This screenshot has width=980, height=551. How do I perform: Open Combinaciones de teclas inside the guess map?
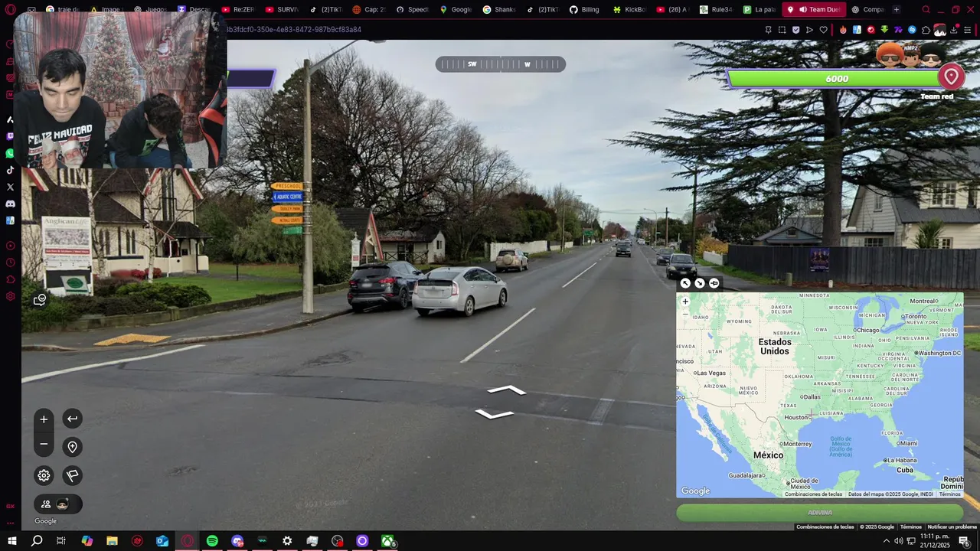click(813, 494)
